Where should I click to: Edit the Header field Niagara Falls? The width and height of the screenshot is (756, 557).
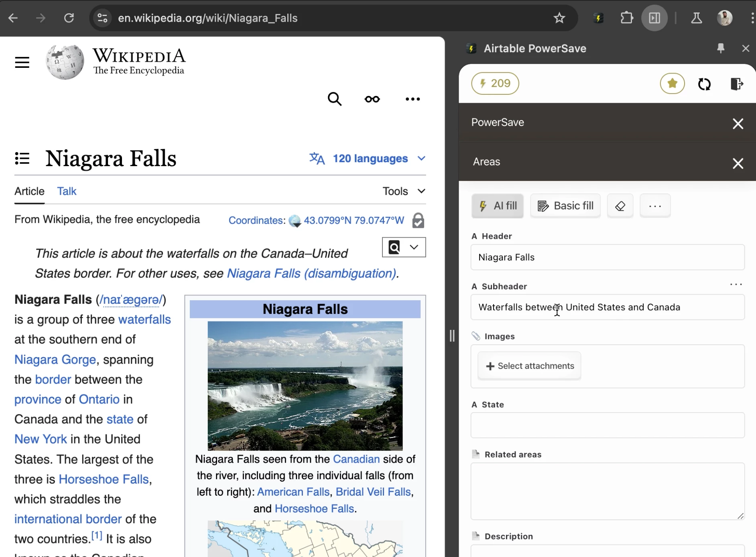pos(608,257)
